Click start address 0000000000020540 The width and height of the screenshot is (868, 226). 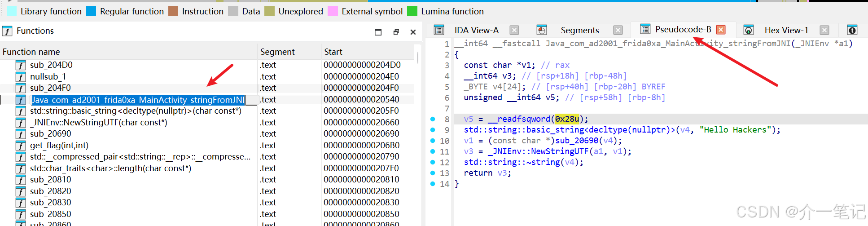coord(362,99)
